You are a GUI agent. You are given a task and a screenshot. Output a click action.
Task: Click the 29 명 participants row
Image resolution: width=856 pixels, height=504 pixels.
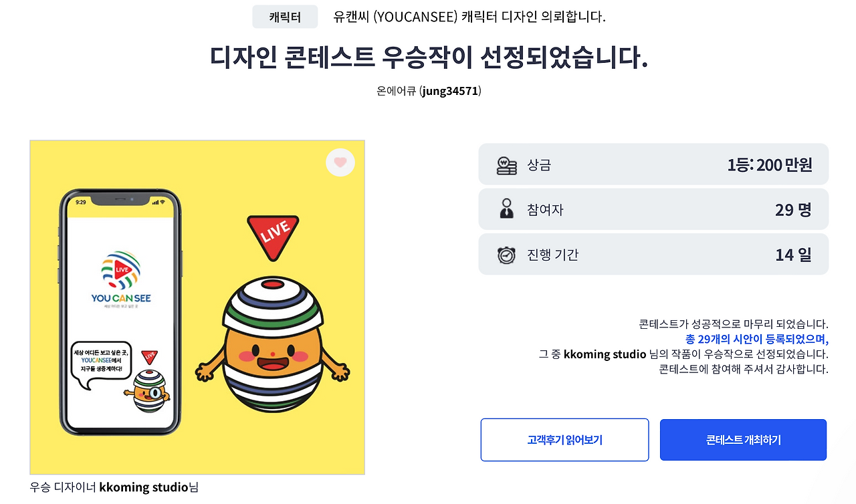pos(653,209)
